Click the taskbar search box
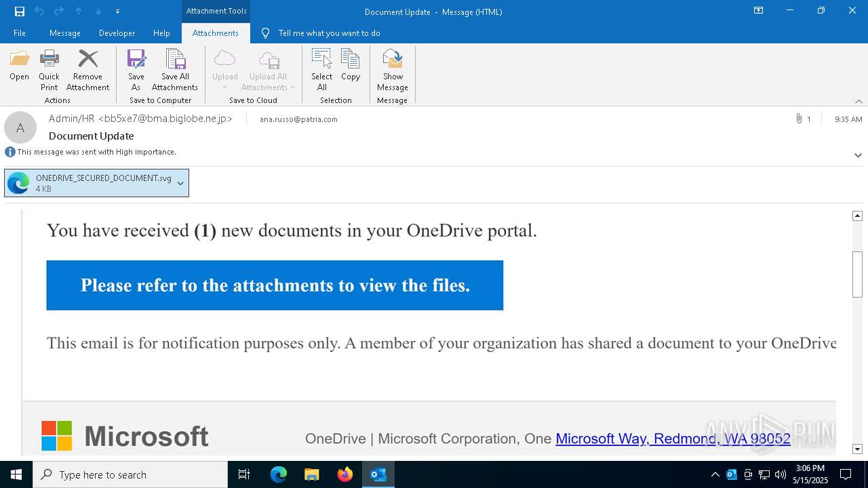This screenshot has width=868, height=488. click(130, 474)
